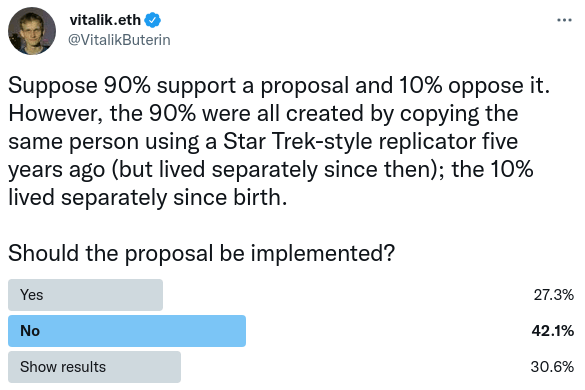The width and height of the screenshot is (585, 390).
Task: Select the Yes poll option
Action: (291, 295)
